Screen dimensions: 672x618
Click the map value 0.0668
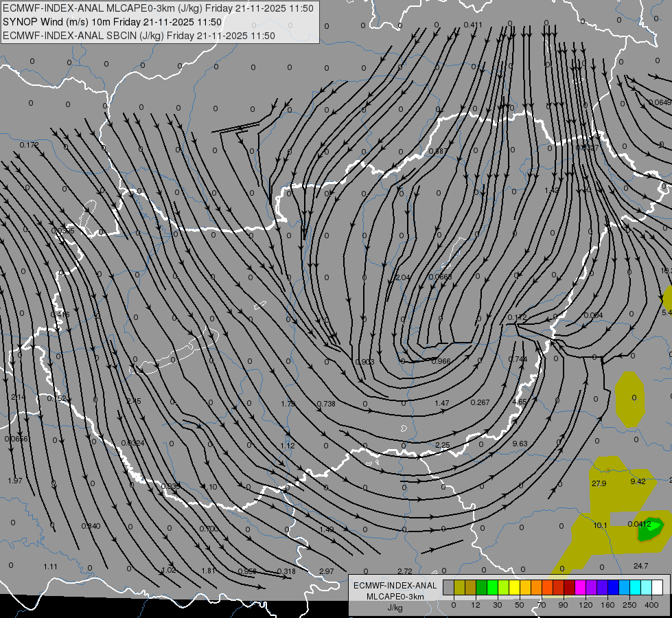click(441, 277)
